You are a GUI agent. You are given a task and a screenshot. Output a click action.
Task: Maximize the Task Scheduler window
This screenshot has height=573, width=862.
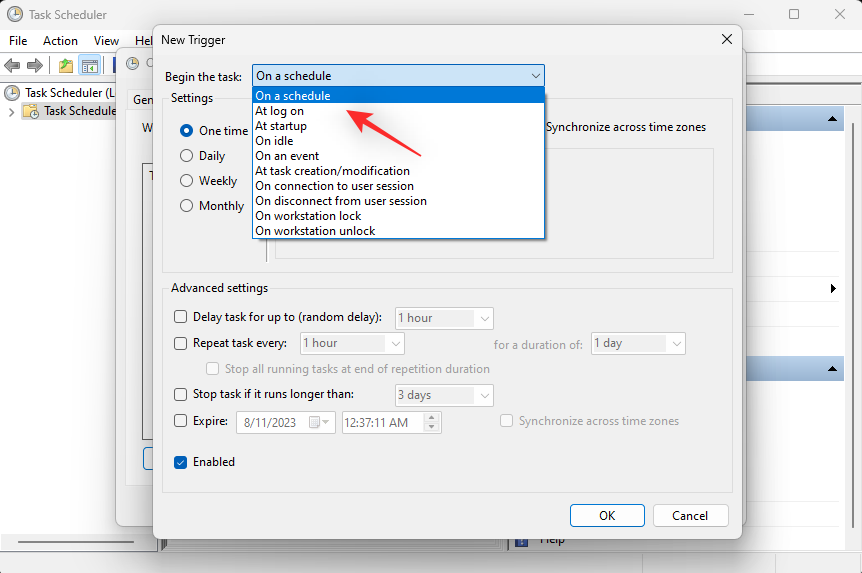pyautogui.click(x=794, y=14)
